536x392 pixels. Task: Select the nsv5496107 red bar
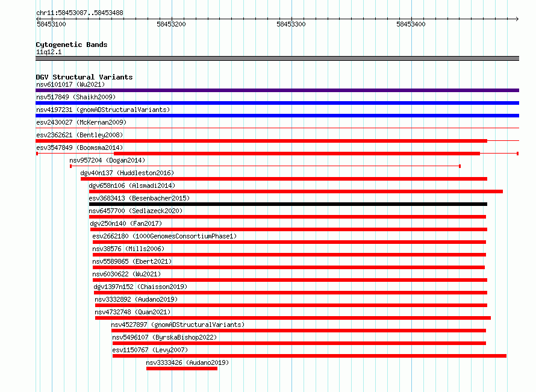[x=299, y=343]
